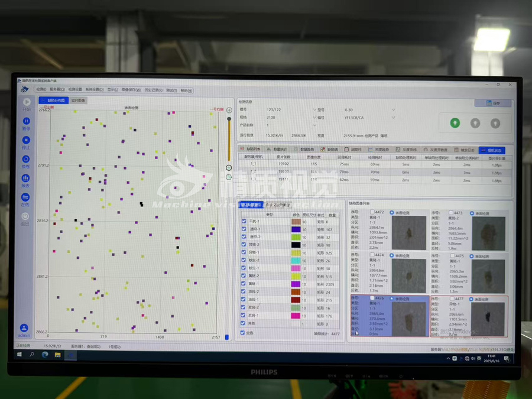This screenshot has width=532, height=399.
Task: Click the 异物-2 black color swatch
Action: point(296,245)
